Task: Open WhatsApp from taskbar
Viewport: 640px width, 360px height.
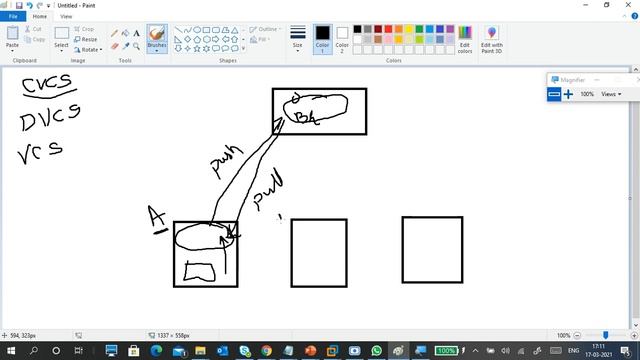Action: pyautogui.click(x=377, y=351)
